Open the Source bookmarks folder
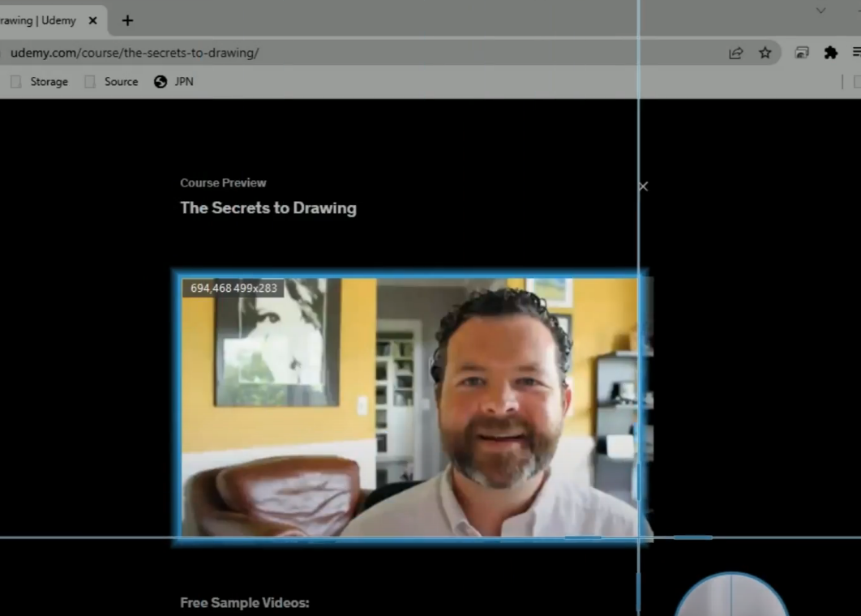 (112, 81)
